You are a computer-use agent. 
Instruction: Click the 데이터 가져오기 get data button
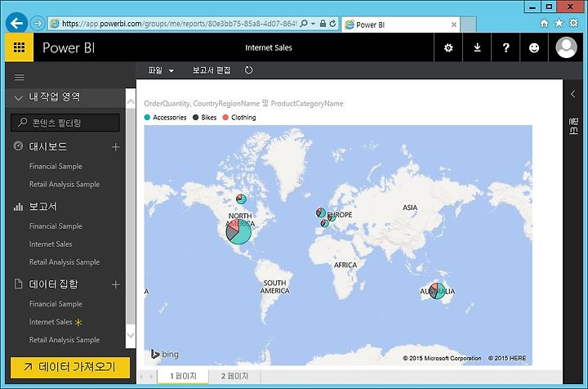click(x=70, y=367)
